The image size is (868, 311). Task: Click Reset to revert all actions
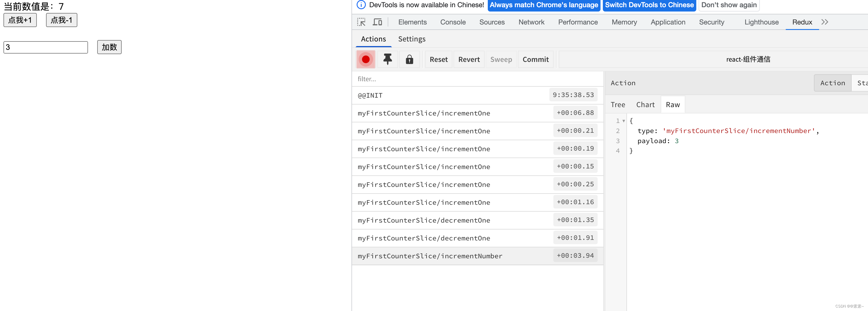click(x=438, y=59)
